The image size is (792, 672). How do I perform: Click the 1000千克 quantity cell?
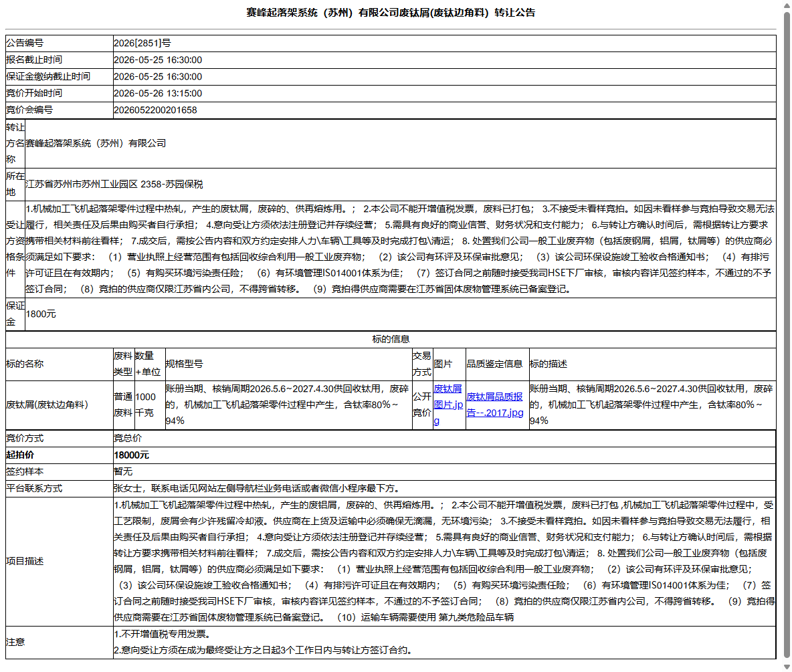150,405
